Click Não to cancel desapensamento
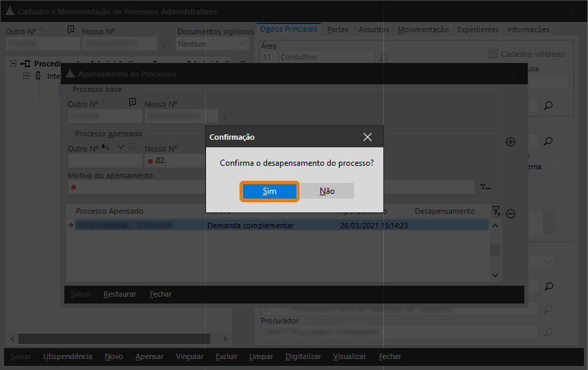 click(327, 191)
